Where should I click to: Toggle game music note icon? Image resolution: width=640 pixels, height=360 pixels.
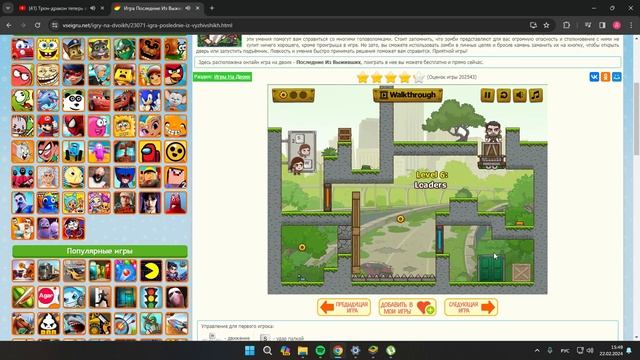536,95
